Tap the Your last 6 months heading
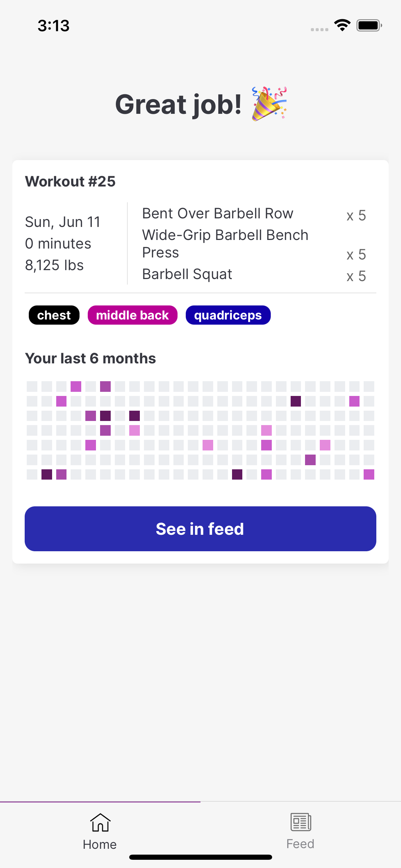The width and height of the screenshot is (401, 868). (x=90, y=358)
